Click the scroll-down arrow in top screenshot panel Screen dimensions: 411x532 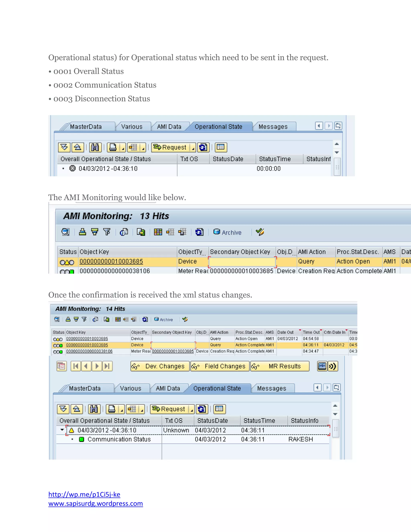337,153
